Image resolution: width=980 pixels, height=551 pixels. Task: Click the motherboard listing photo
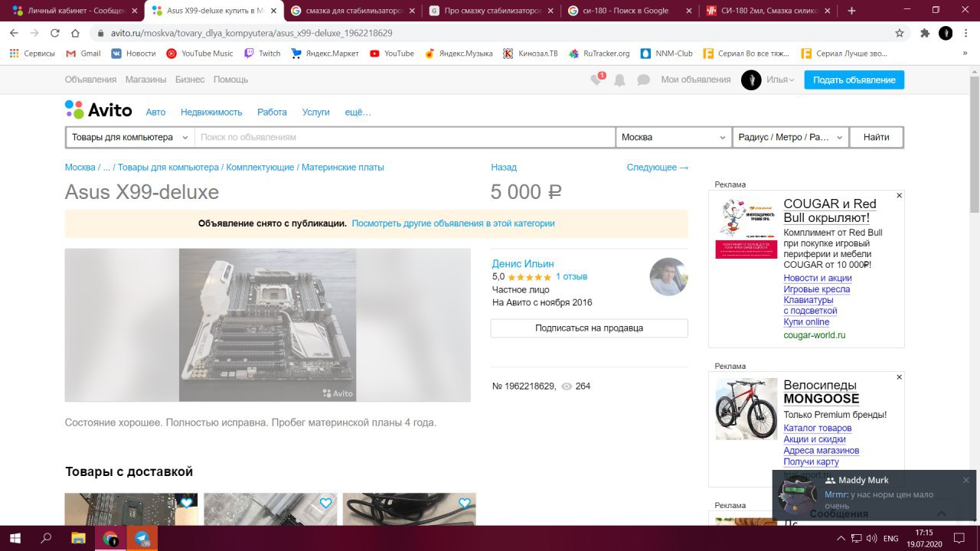pos(268,324)
